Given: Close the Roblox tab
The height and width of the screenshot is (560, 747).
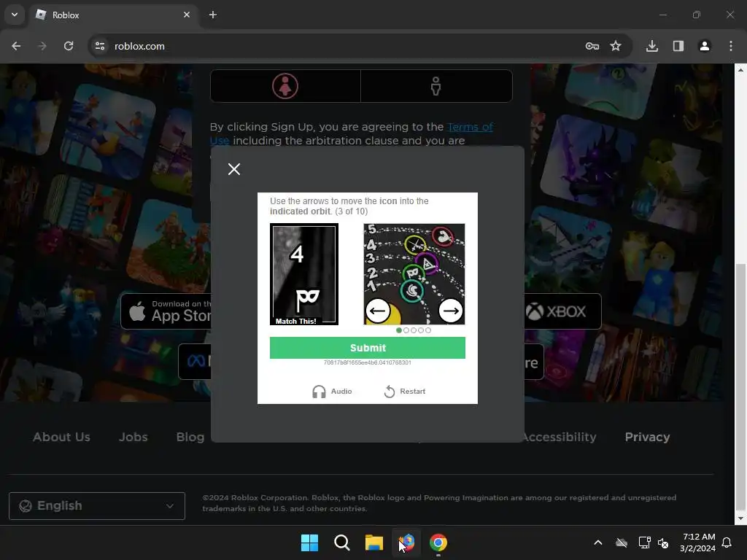Looking at the screenshot, I should [187, 15].
